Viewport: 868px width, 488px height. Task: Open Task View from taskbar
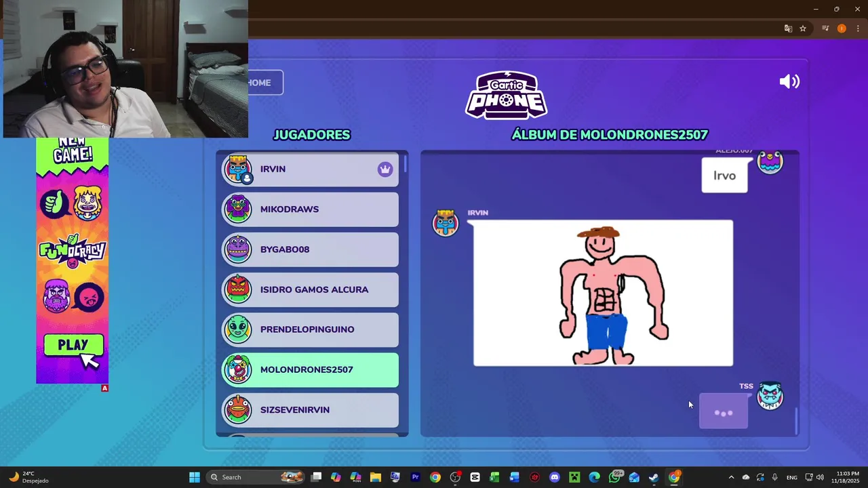click(x=317, y=477)
